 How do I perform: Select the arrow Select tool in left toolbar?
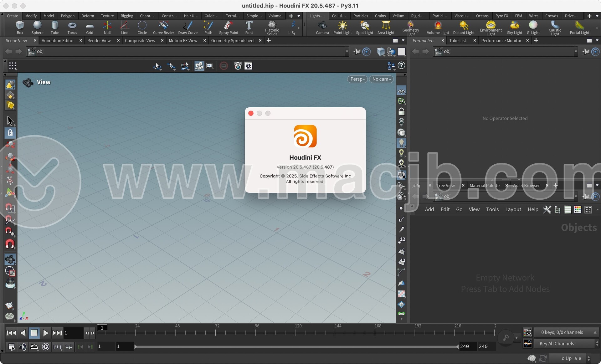(x=10, y=120)
